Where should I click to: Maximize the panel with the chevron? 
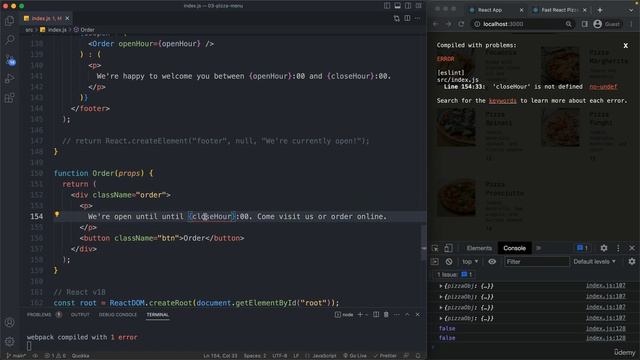(407, 315)
